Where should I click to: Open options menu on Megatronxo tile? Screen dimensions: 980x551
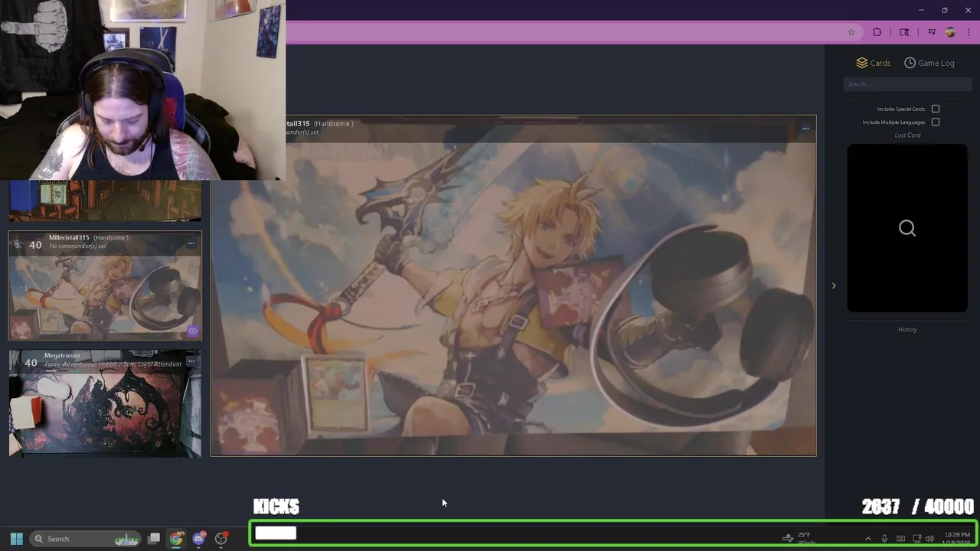click(191, 361)
